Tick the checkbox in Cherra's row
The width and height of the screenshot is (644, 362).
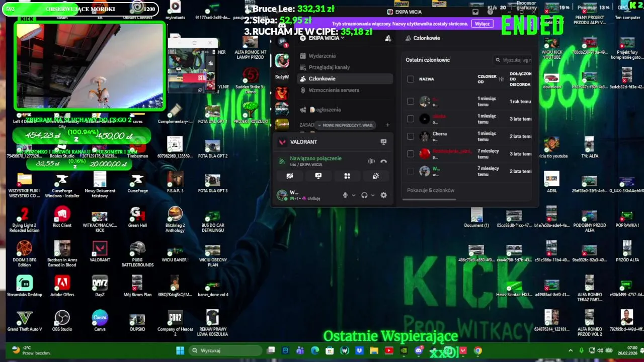[411, 136]
